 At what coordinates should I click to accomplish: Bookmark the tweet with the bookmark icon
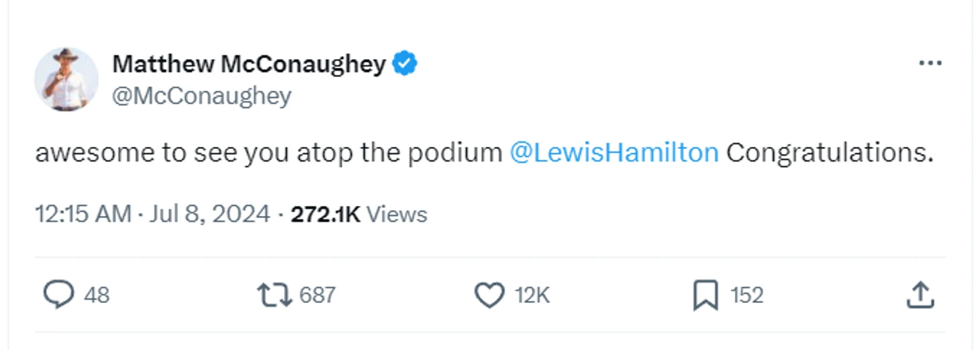coord(705,296)
